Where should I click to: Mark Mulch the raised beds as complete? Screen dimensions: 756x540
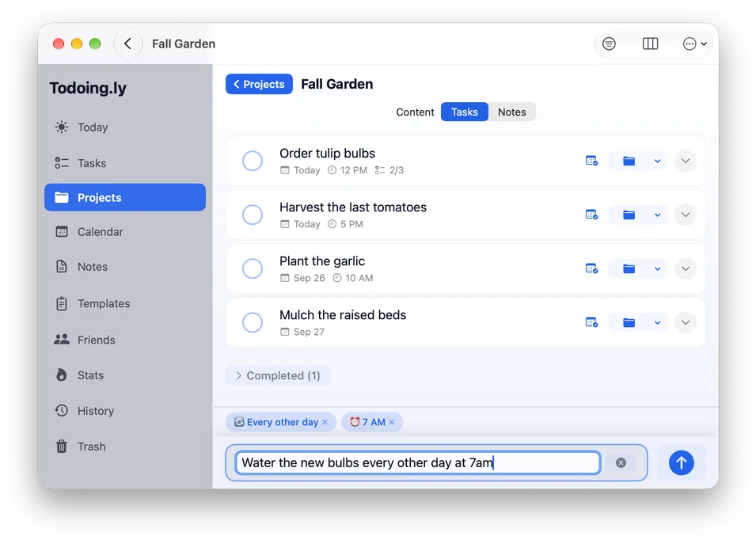pyautogui.click(x=253, y=322)
